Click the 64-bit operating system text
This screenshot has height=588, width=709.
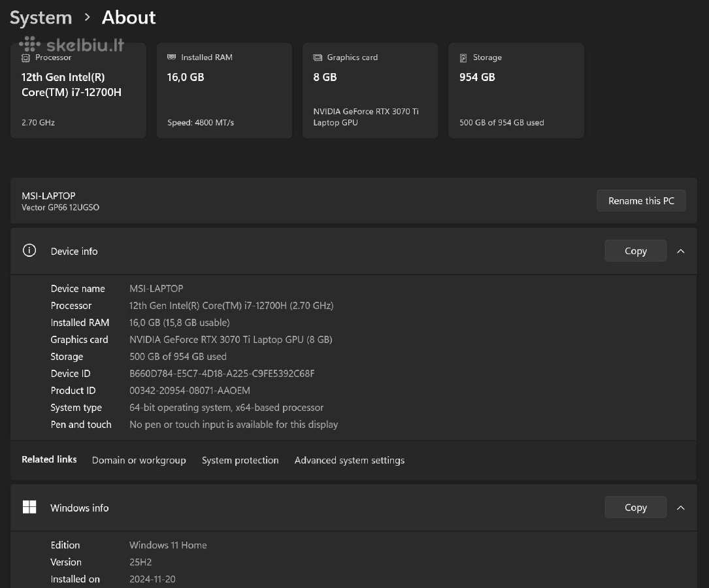[x=226, y=408]
